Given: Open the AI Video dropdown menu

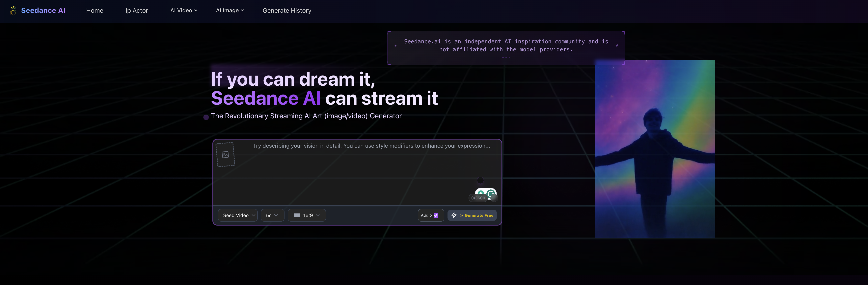Looking at the screenshot, I should (184, 11).
